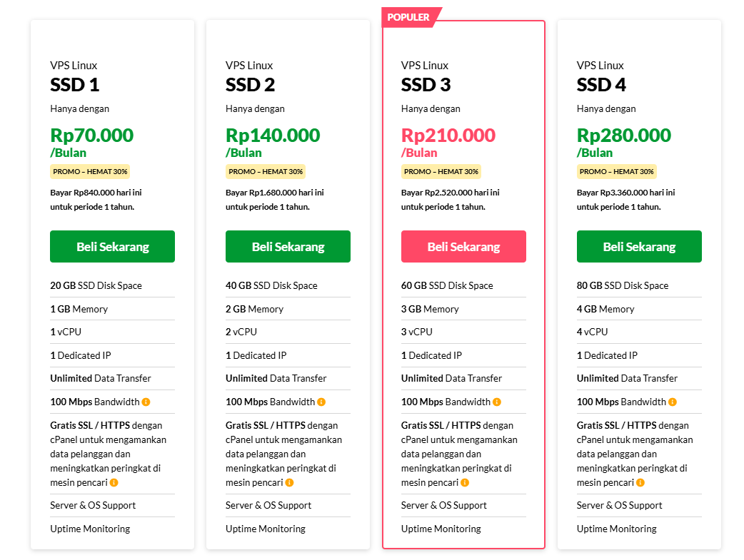Click PROMO - HEMAT 30% badge in SSD 3

[441, 172]
